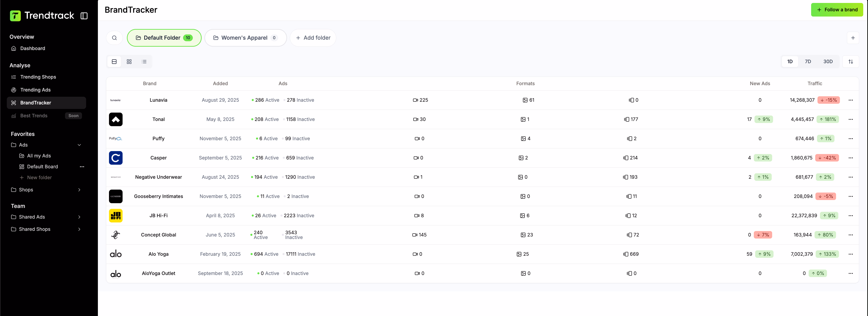868x316 pixels.
Task: Switch to grid view layout
Action: (129, 62)
